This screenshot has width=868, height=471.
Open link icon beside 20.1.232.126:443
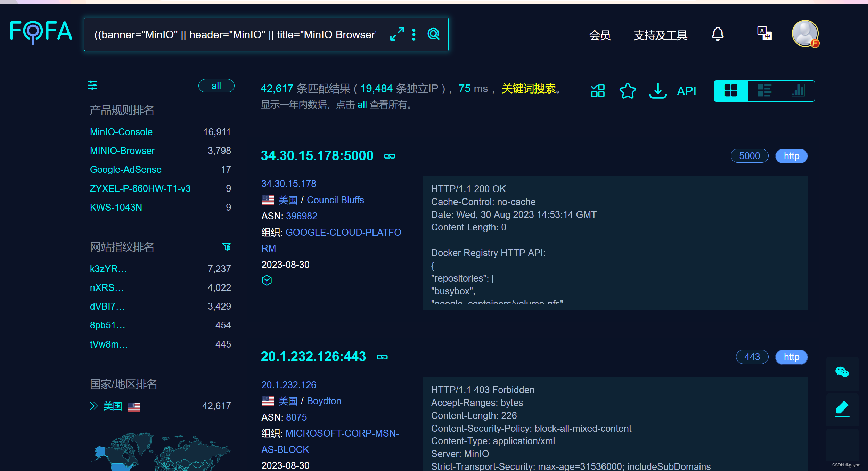tap(382, 357)
